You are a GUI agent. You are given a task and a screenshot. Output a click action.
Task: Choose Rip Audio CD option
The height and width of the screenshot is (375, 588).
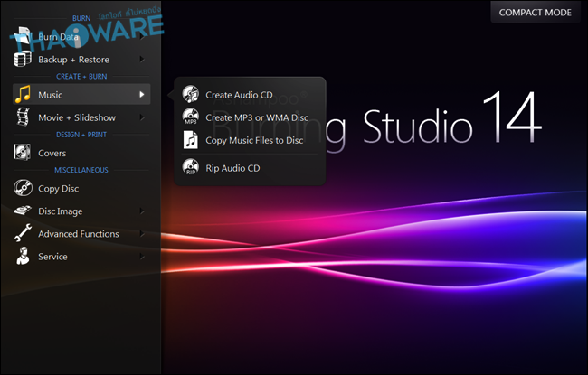(x=232, y=168)
